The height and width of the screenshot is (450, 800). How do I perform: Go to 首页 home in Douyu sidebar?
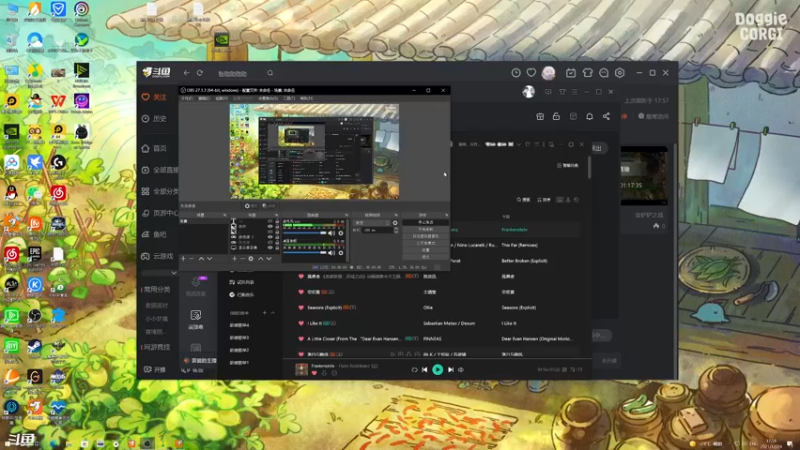pyautogui.click(x=154, y=148)
